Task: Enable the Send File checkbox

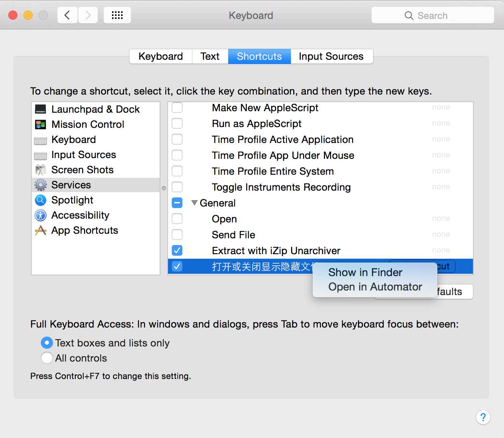Action: point(177,235)
